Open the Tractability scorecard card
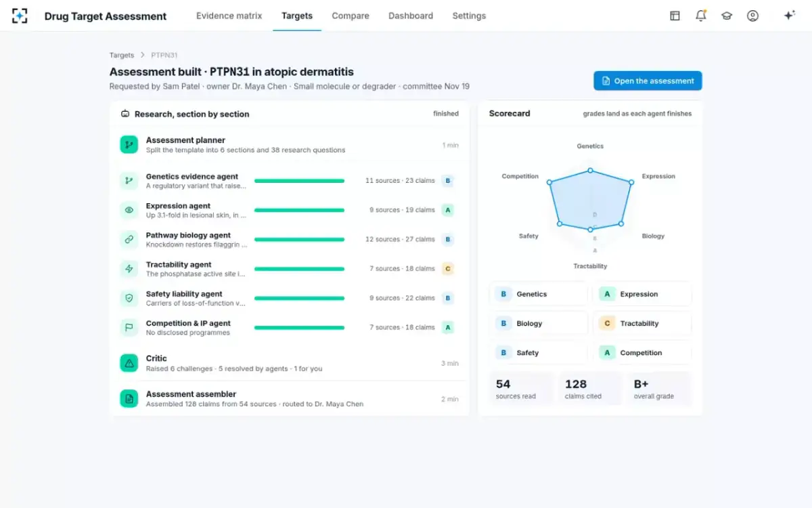The height and width of the screenshot is (508, 812). click(642, 324)
